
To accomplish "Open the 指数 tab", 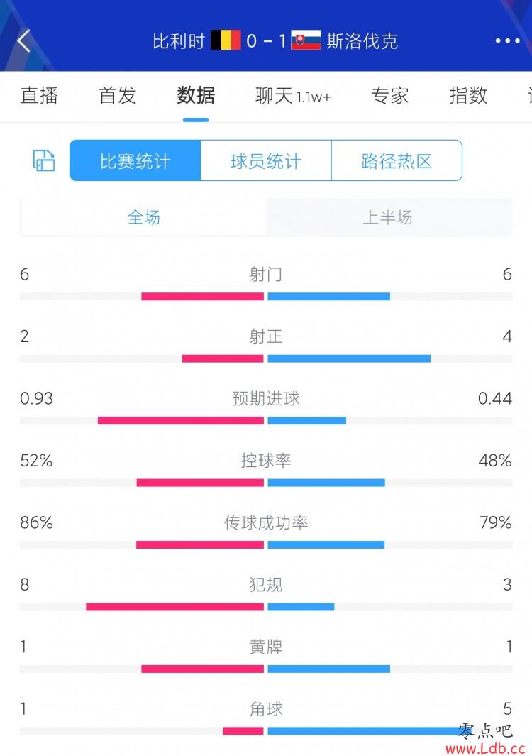I will pyautogui.click(x=468, y=95).
